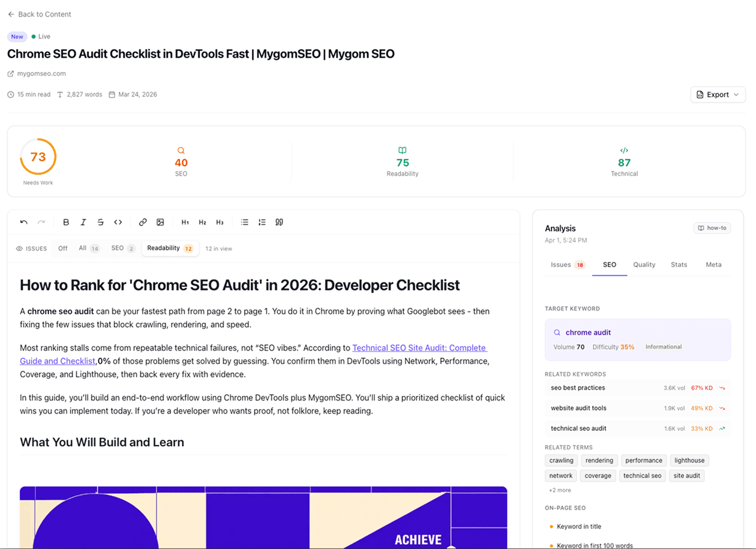Open the Export dropdown
Screen dimensions: 756x549
coord(717,94)
